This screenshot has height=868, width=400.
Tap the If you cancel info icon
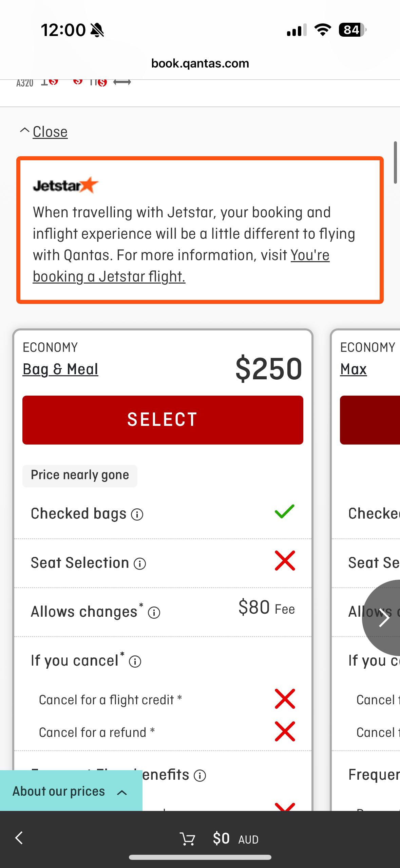[135, 662]
